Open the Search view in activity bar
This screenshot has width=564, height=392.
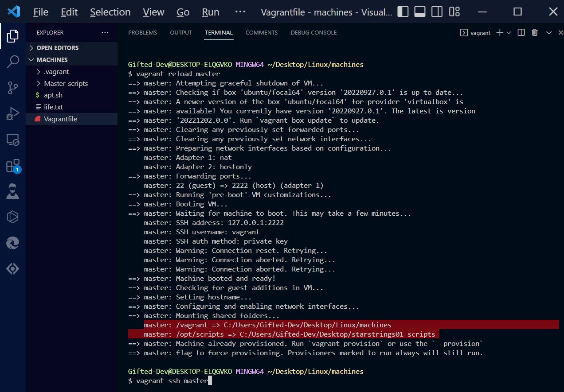pos(13,62)
